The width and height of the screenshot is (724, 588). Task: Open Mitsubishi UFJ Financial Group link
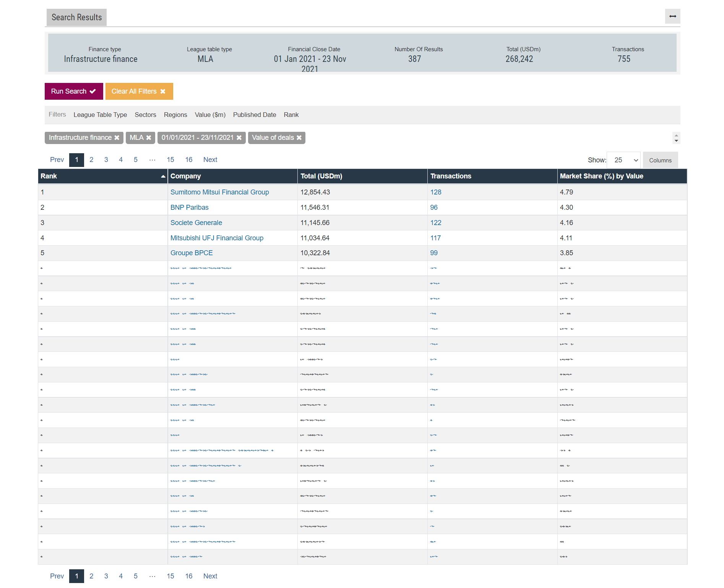(x=217, y=238)
